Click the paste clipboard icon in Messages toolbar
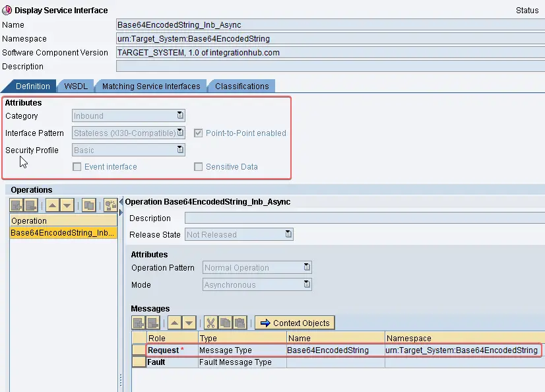The image size is (545, 392). (240, 323)
